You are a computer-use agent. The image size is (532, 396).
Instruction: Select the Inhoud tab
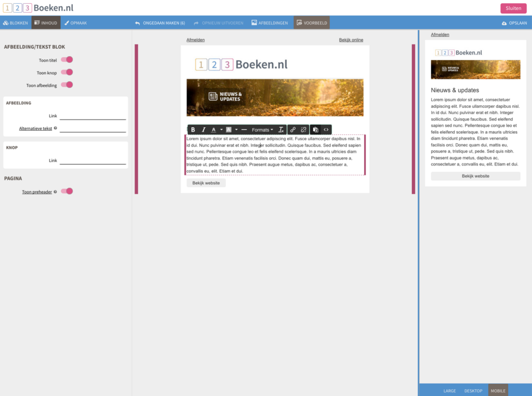46,23
